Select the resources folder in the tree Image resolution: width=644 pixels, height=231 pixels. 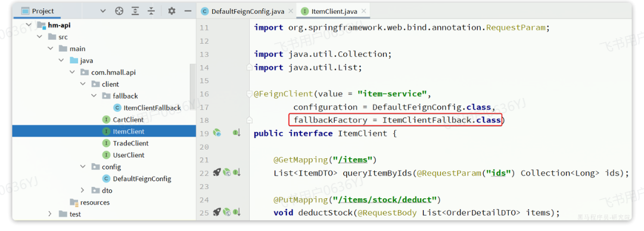[x=95, y=202]
